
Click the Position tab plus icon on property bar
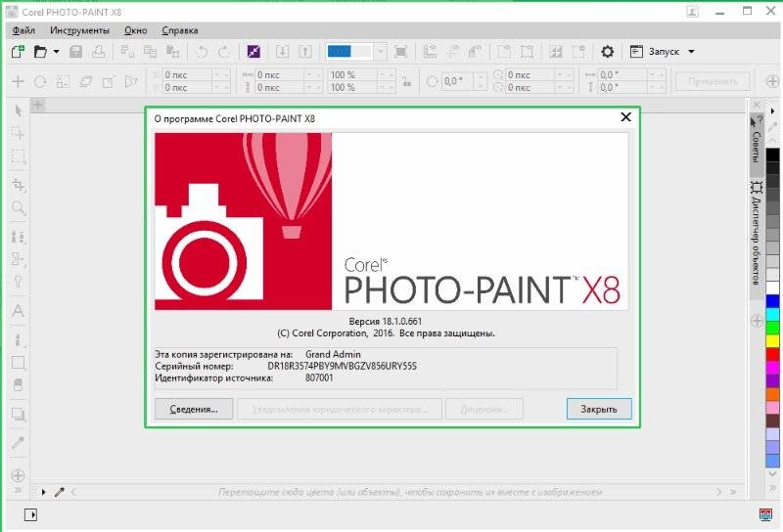tap(18, 81)
